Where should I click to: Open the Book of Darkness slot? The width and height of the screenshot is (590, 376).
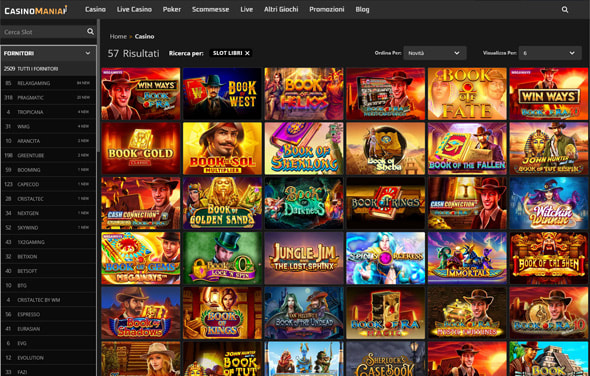(304, 203)
